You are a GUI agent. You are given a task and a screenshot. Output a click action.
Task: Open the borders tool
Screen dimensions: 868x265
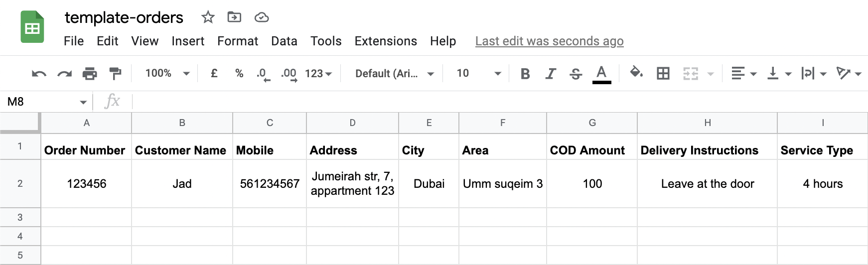point(663,74)
